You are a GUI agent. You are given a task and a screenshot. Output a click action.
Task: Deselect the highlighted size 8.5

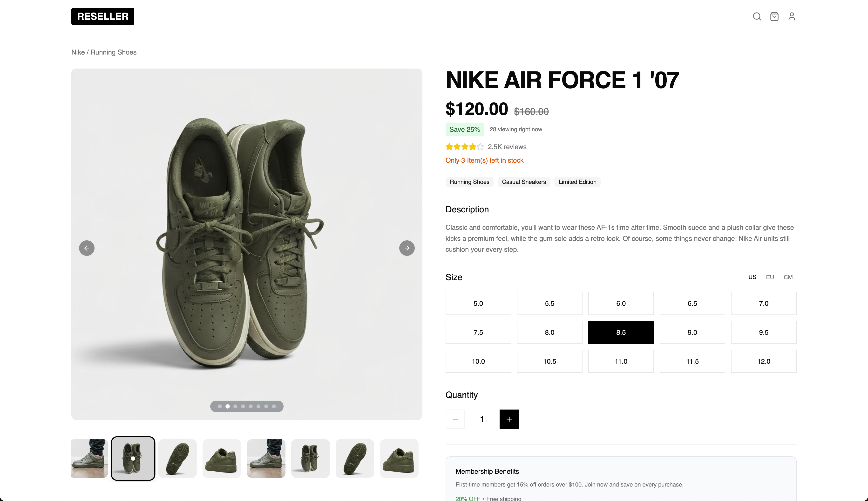(x=621, y=332)
